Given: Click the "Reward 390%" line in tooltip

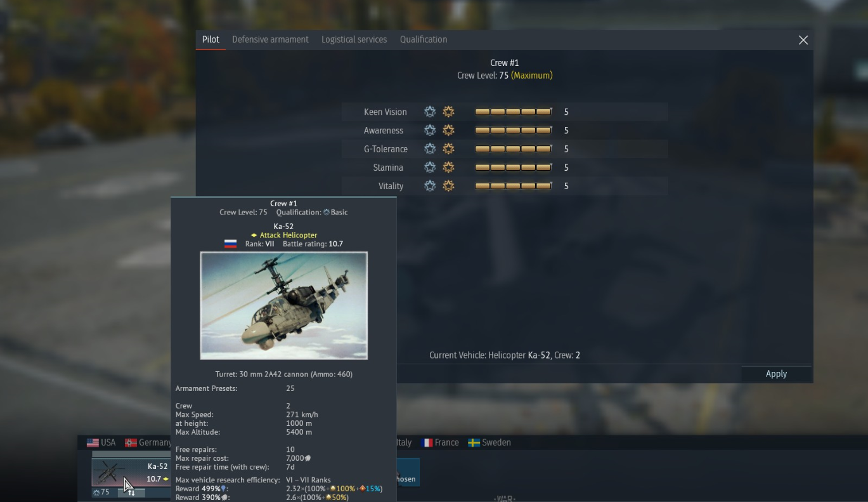Looking at the screenshot, I should [x=262, y=498].
